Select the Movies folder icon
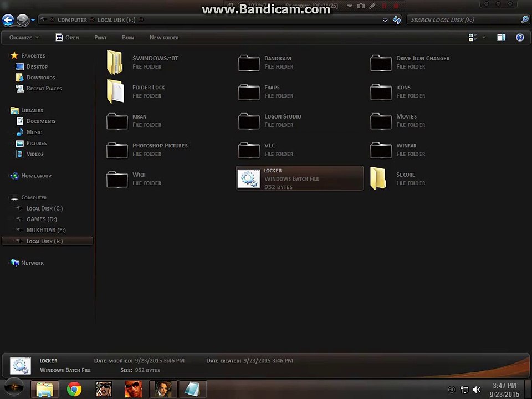532x399 pixels. tap(381, 121)
